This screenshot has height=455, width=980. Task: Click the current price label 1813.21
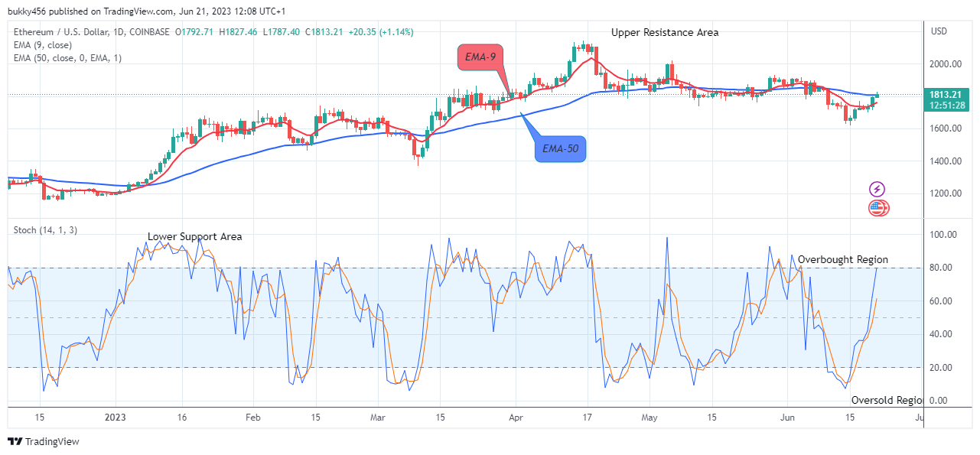(947, 95)
